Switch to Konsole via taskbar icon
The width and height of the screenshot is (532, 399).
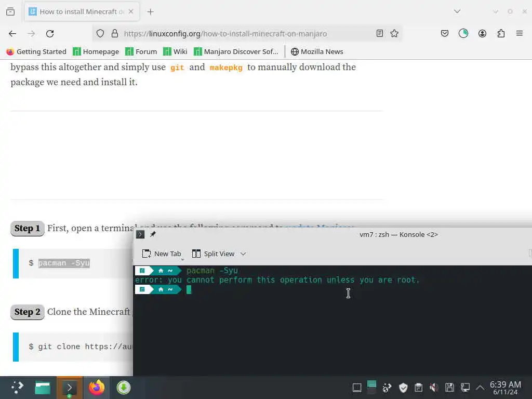click(69, 388)
